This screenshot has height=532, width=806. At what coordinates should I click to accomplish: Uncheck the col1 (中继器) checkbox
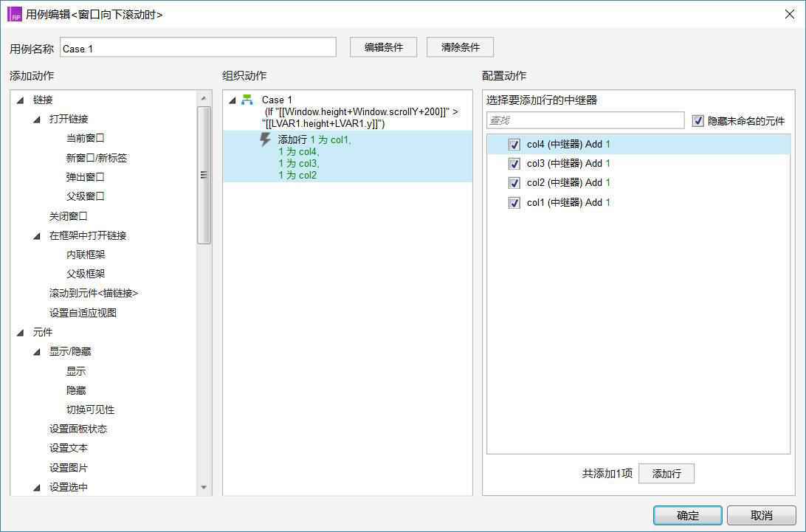(514, 202)
